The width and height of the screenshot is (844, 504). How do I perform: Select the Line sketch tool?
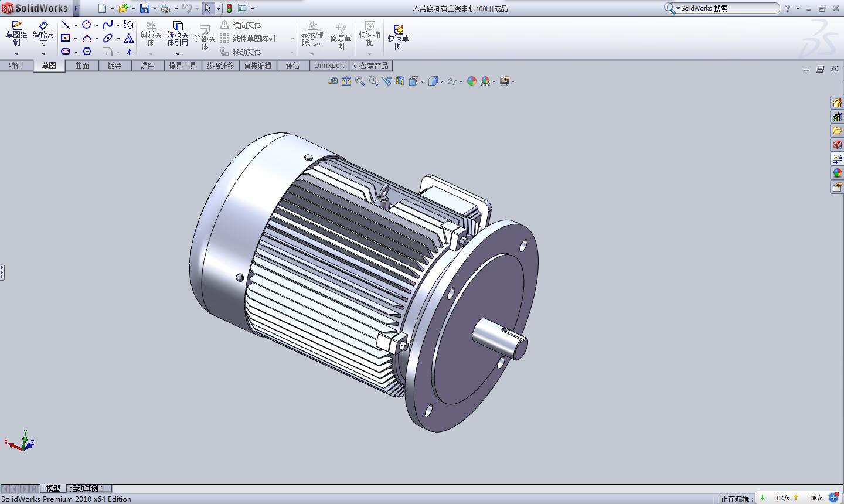point(66,25)
